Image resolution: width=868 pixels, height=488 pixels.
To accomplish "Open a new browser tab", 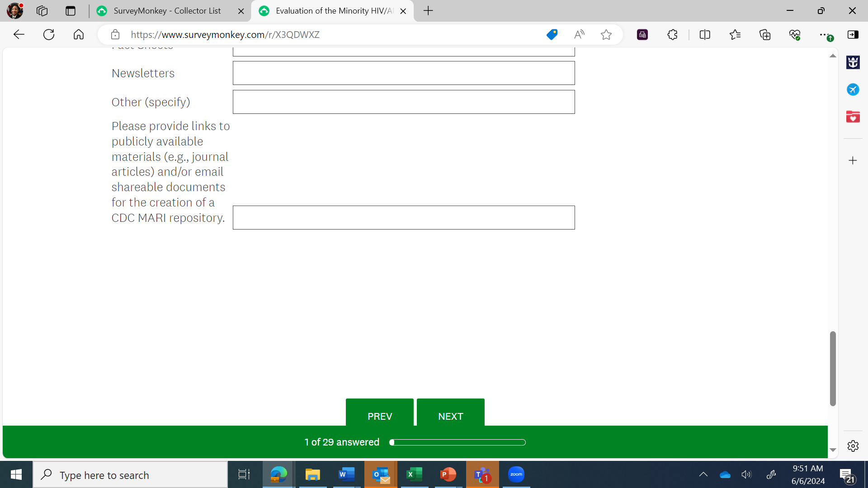I will pyautogui.click(x=428, y=11).
